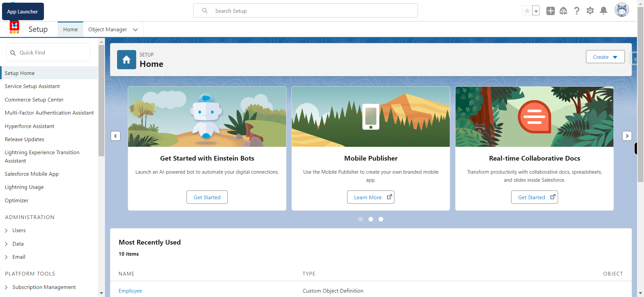Image resolution: width=644 pixels, height=297 pixels.
Task: Click the TYPE column header
Action: coord(309,274)
